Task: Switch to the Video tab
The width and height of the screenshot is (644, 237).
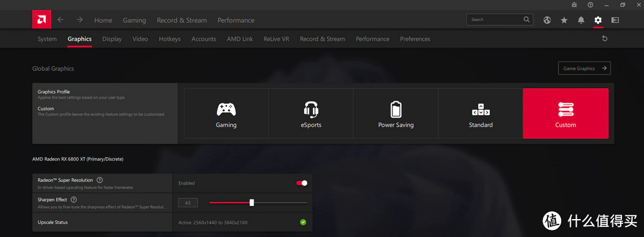Action: (140, 39)
